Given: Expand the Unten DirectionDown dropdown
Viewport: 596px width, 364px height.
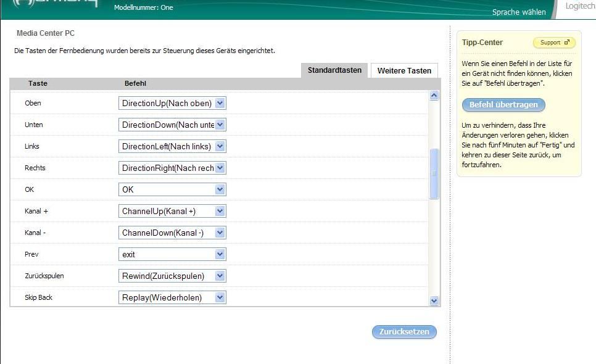Looking at the screenshot, I should (x=220, y=125).
